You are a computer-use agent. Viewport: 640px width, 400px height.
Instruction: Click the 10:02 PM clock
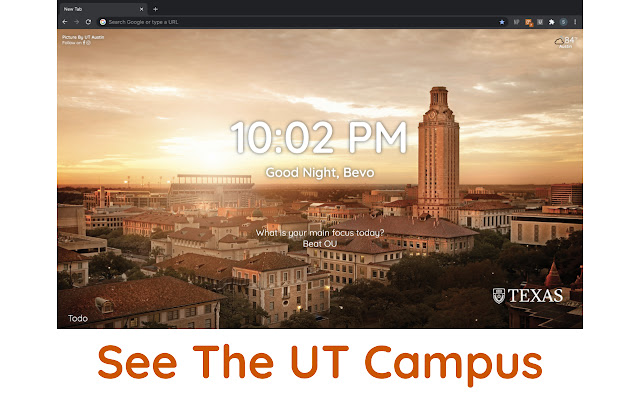pos(319,137)
